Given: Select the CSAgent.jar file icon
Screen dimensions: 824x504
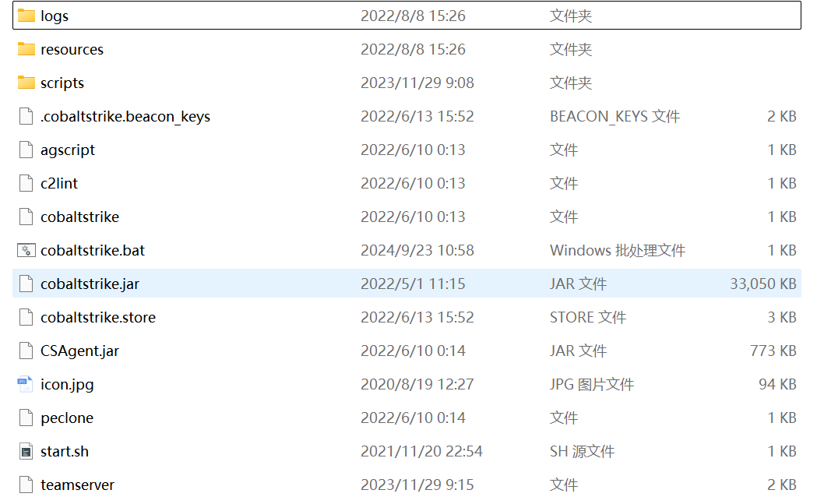Looking at the screenshot, I should (x=26, y=351).
